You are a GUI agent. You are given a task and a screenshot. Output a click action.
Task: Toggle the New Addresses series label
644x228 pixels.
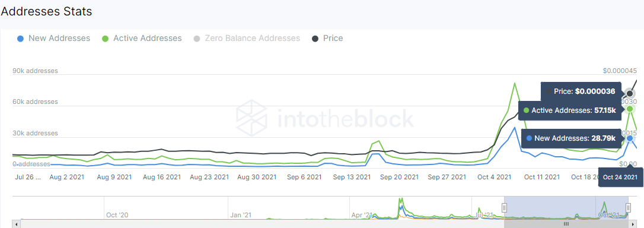pos(59,38)
